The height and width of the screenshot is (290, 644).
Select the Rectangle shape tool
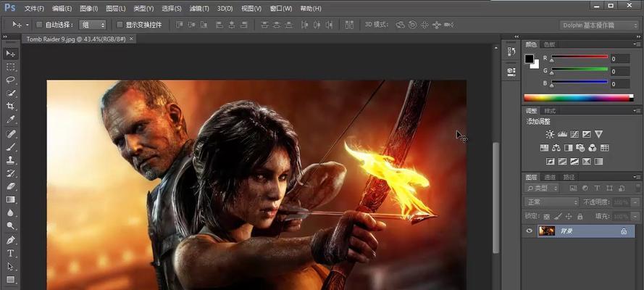[11, 279]
